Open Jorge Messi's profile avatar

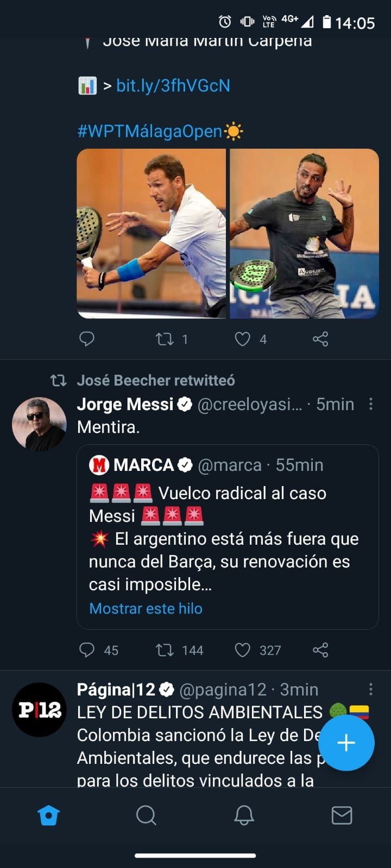click(39, 424)
